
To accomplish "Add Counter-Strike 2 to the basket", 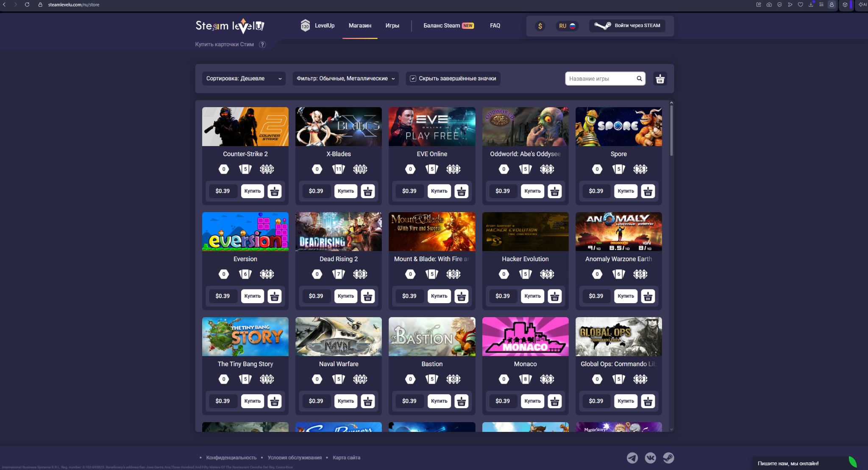I will tap(275, 191).
